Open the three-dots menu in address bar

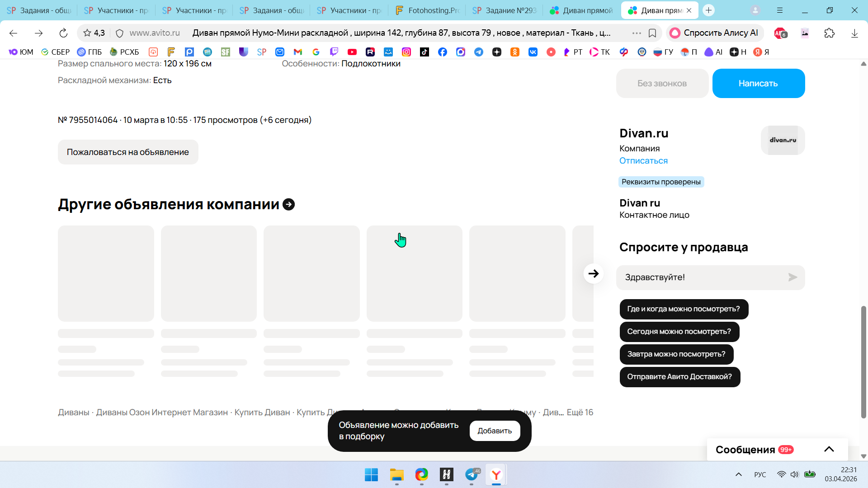(637, 33)
